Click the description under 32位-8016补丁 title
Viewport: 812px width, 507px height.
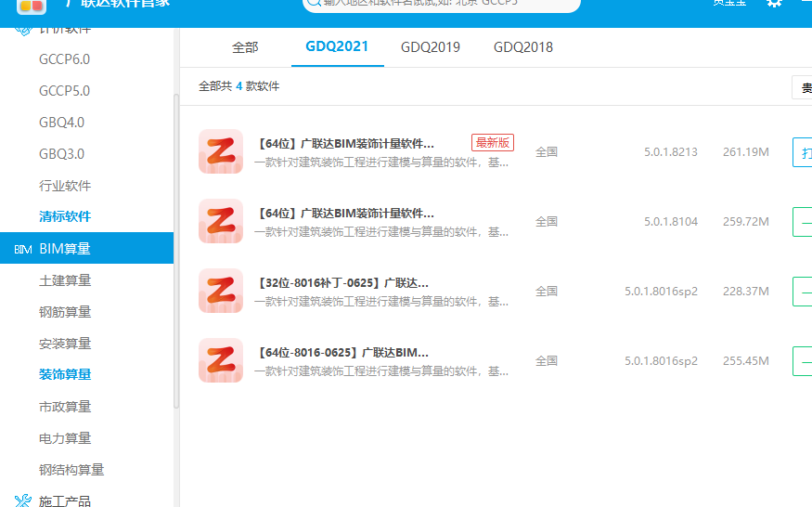click(x=381, y=302)
